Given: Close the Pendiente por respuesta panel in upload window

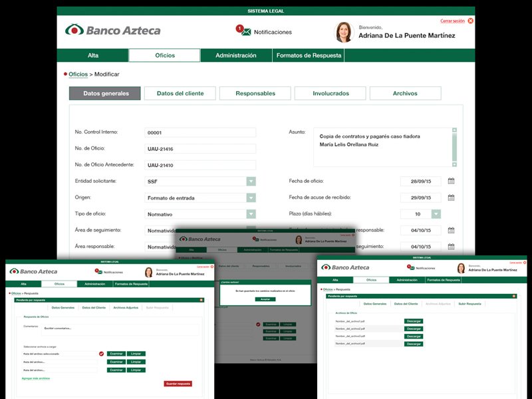Looking at the screenshot, I should pyautogui.click(x=201, y=300).
